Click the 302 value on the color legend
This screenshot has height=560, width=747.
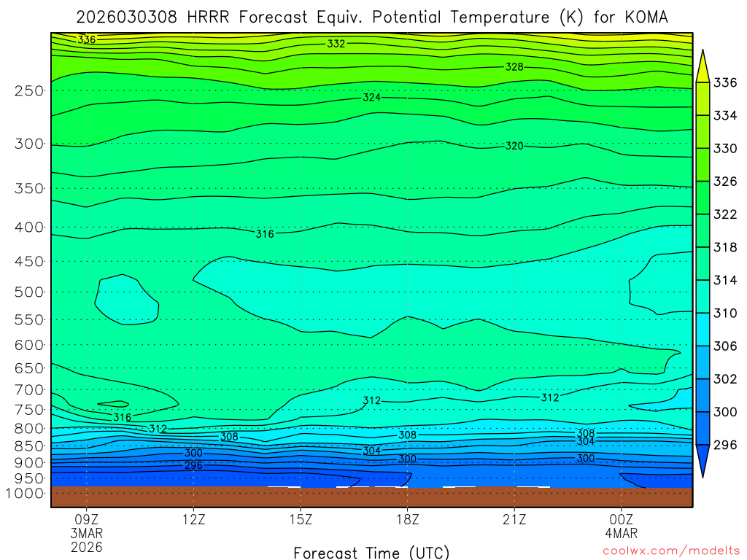725,379
